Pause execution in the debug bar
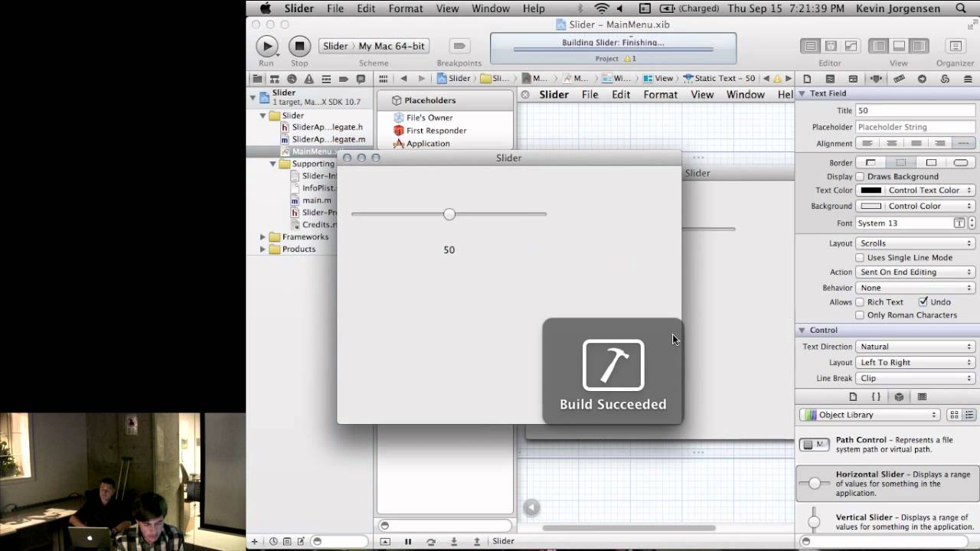980x551 pixels. [x=408, y=541]
